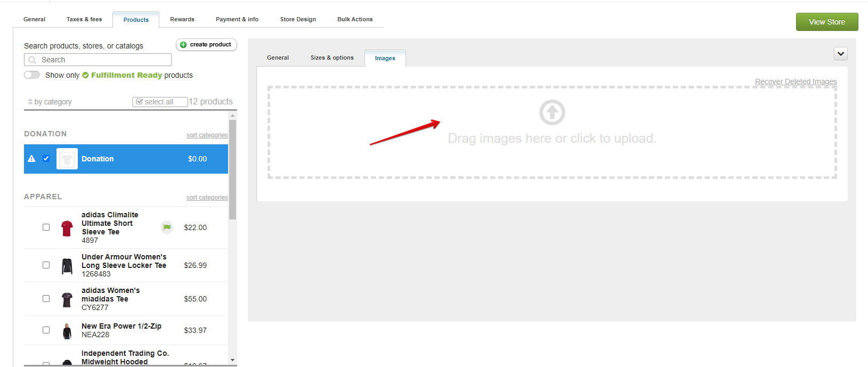This screenshot has height=367, width=868.
Task: Click the green flag icon on adidas Climalite row
Action: [167, 227]
